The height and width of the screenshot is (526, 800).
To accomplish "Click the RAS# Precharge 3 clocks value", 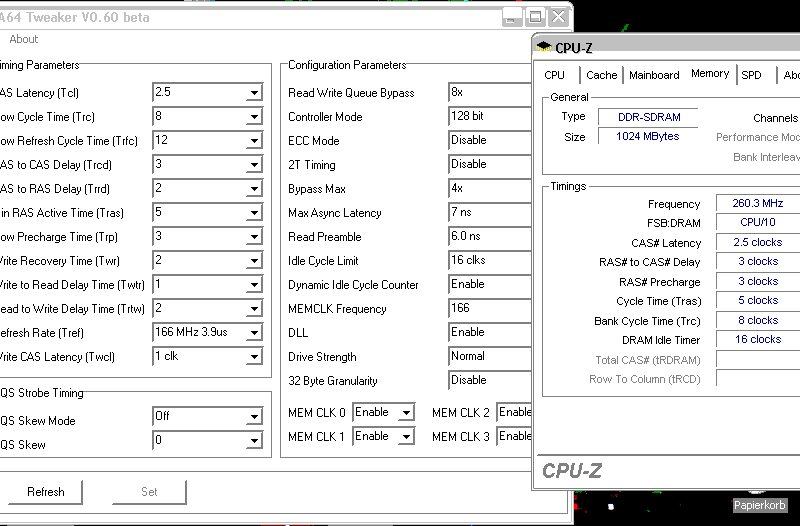I will coord(758,281).
